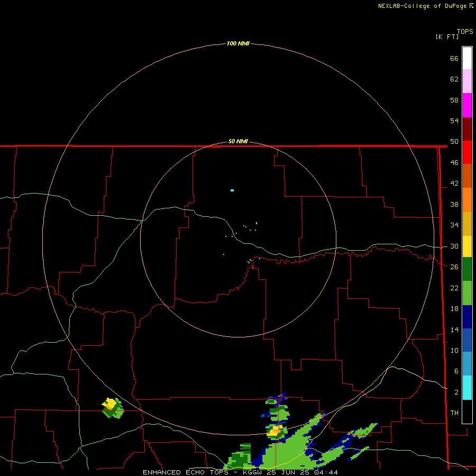Click the bright red 46-50 kft swatch
The width and height of the screenshot is (476, 476).
click(467, 152)
